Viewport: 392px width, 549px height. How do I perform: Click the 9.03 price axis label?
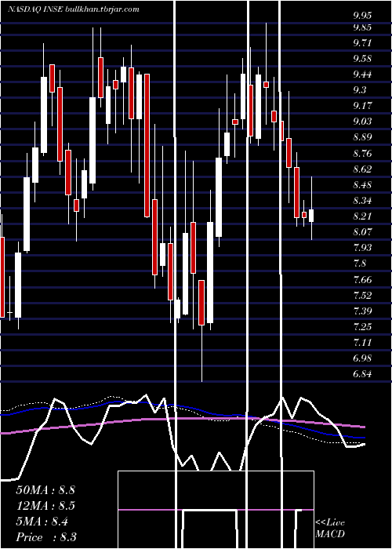tap(362, 121)
